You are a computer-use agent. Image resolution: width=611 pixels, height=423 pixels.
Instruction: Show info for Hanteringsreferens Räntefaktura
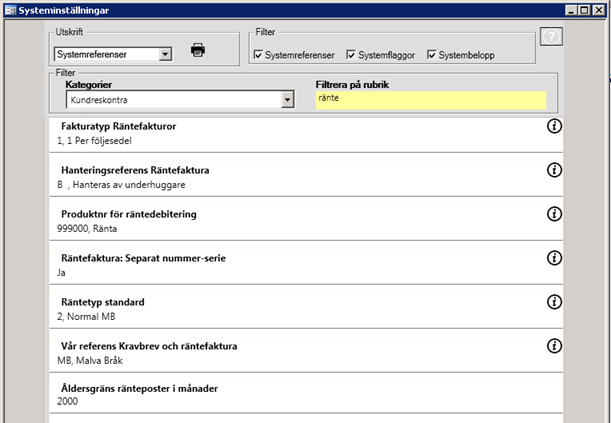(556, 170)
